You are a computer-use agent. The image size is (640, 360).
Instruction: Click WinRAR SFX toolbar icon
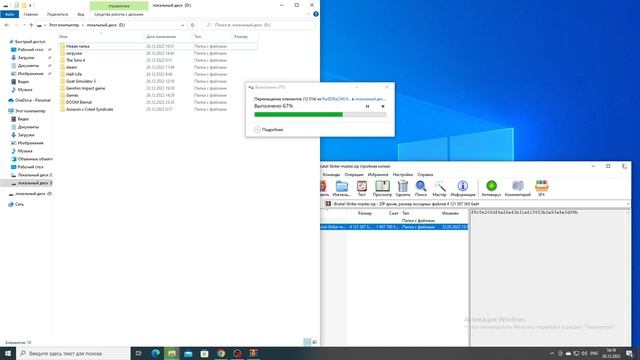[x=541, y=189]
